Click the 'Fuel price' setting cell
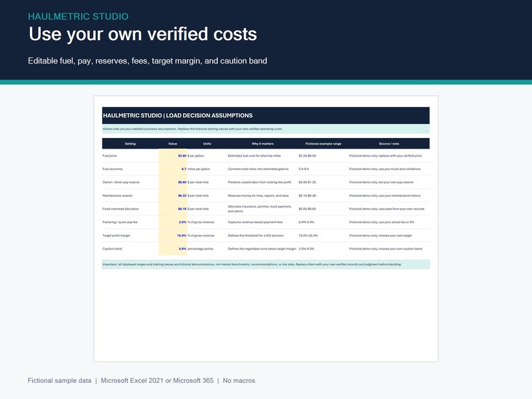Image resolution: width=532 pixels, height=399 pixels. [x=110, y=156]
